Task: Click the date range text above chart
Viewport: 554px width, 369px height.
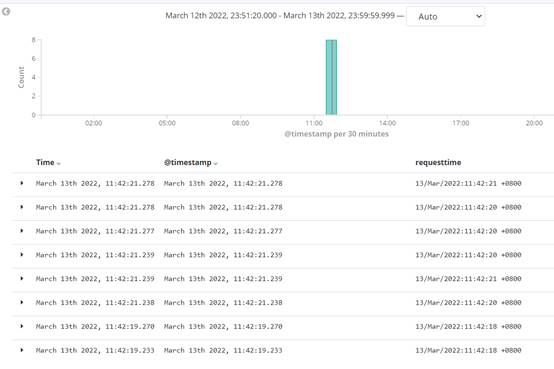Action: coord(280,16)
